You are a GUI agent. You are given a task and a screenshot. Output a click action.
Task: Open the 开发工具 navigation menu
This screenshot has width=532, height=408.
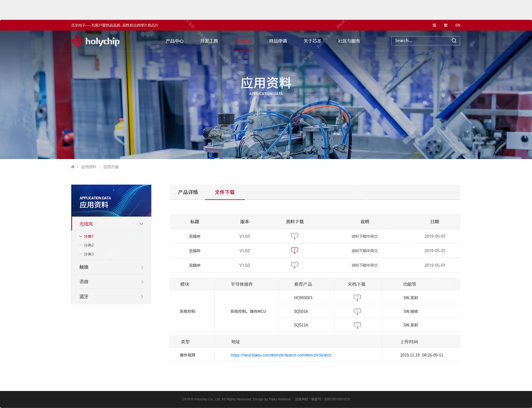pyautogui.click(x=209, y=41)
